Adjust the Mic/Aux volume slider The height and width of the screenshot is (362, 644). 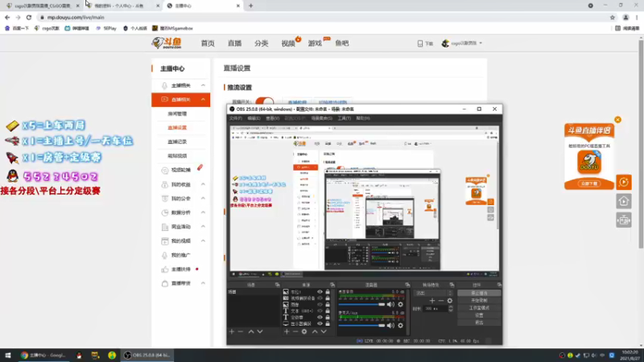click(x=361, y=326)
